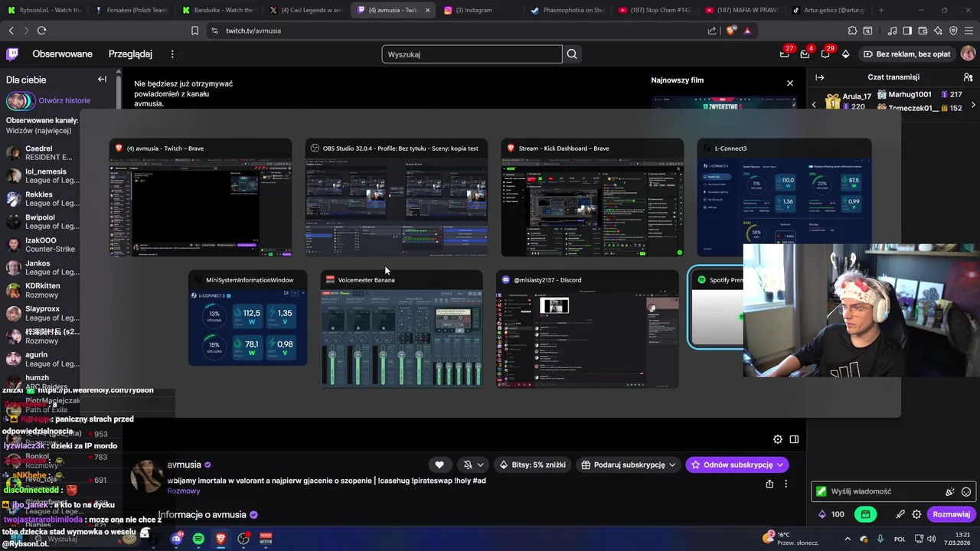Open Brave extensions puzzle icon

(x=852, y=31)
